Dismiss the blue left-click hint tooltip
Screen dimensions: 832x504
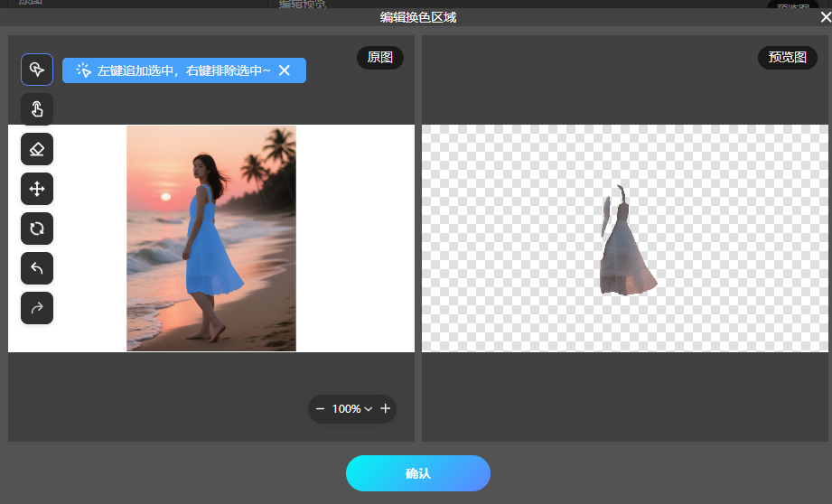coord(285,70)
